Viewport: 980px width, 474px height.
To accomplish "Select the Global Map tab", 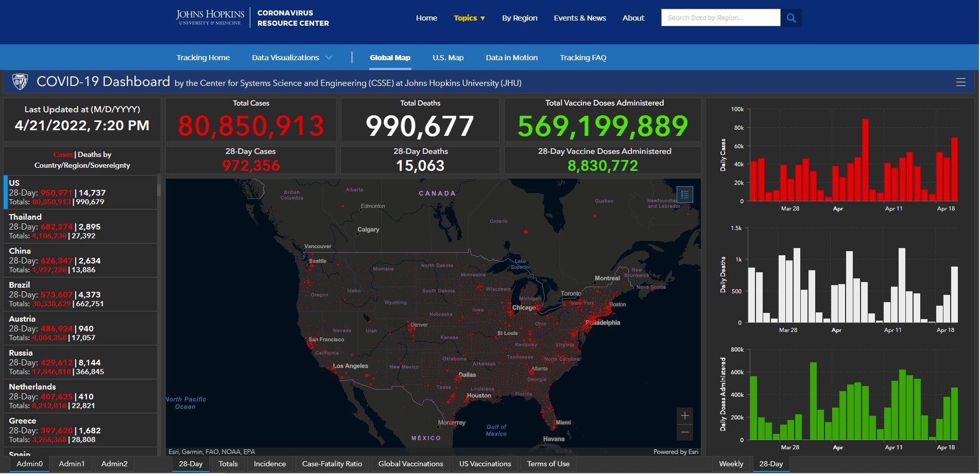I will coord(390,58).
